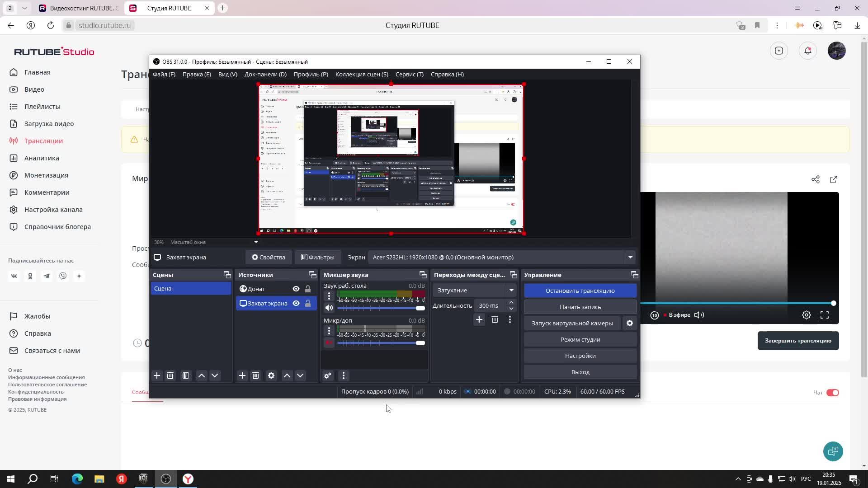Click Остановить трансляцию button
Viewport: 868px width, 488px height.
(580, 291)
